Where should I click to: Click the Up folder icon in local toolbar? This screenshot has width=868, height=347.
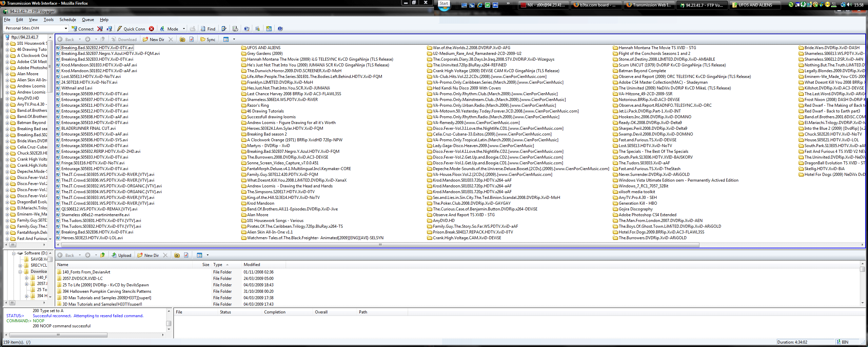click(102, 255)
